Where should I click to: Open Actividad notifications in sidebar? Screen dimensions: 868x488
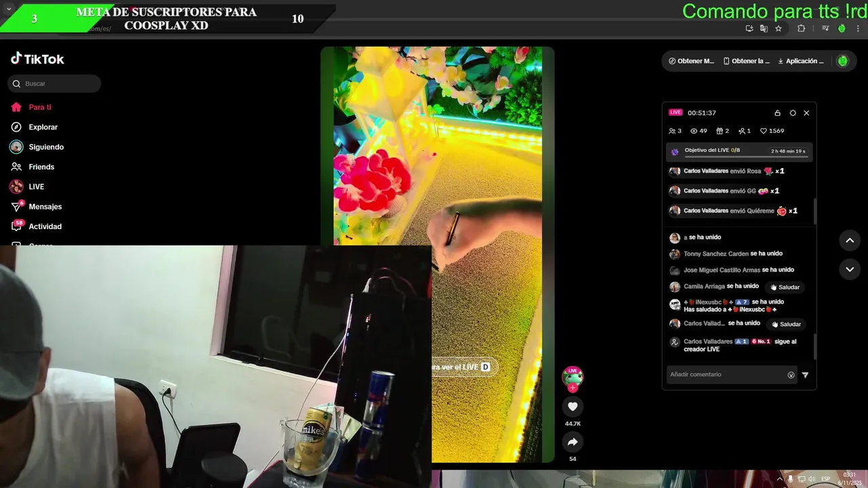[36, 226]
